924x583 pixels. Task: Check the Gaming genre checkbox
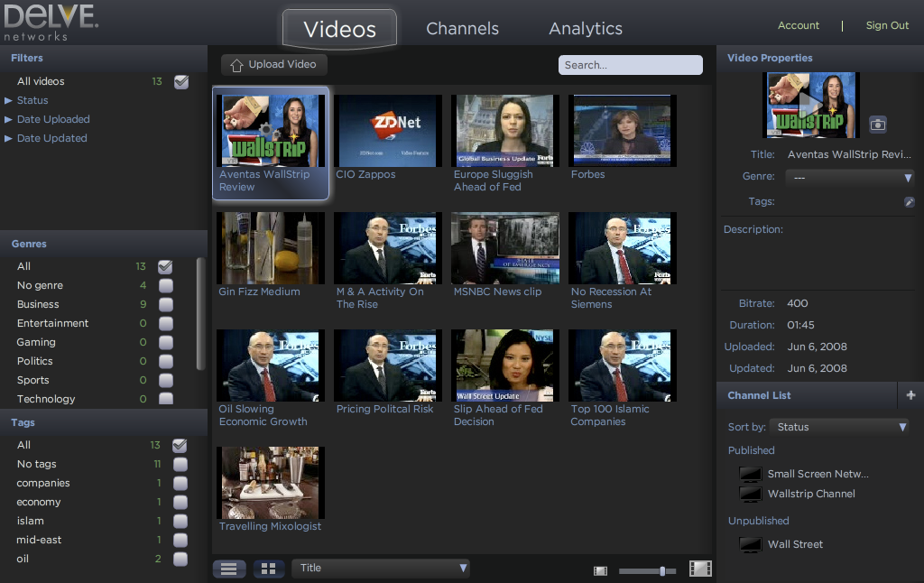coord(166,343)
